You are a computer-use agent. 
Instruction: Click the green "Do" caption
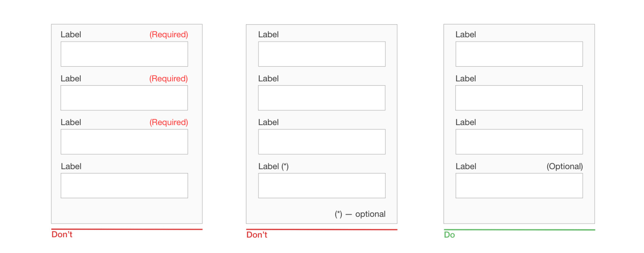449,235
